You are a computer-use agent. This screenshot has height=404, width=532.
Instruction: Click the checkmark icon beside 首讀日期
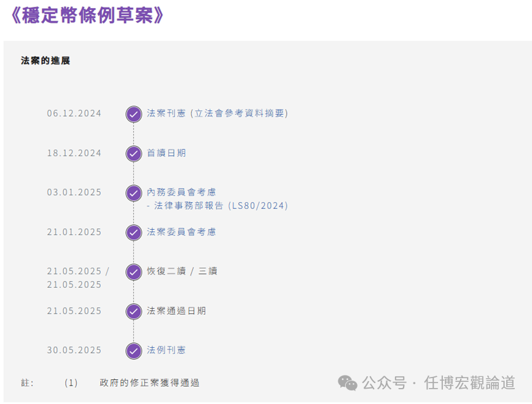click(133, 153)
